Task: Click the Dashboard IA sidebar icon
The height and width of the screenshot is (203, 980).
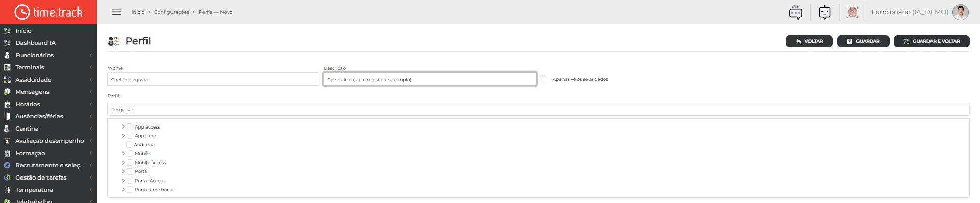Action: [7, 43]
